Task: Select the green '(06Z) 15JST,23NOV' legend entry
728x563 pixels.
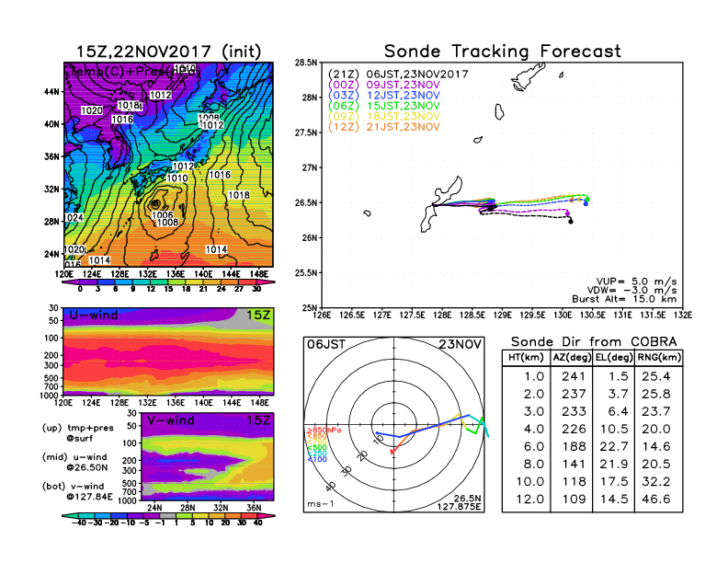Action: point(383,106)
